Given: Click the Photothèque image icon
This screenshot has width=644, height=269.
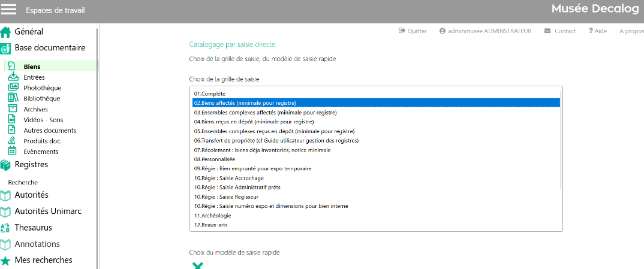Looking at the screenshot, I should point(13,87).
